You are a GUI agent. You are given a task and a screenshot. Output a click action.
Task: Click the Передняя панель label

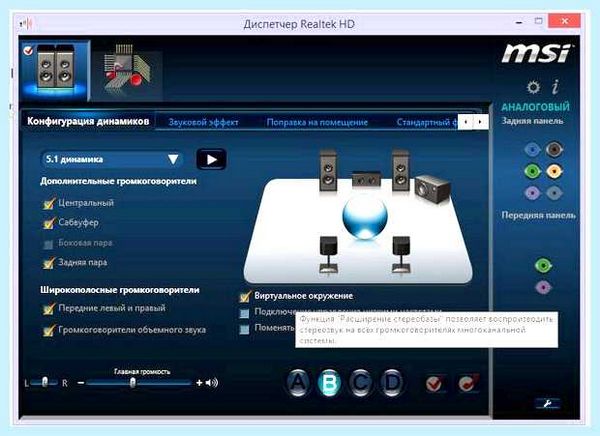(538, 215)
